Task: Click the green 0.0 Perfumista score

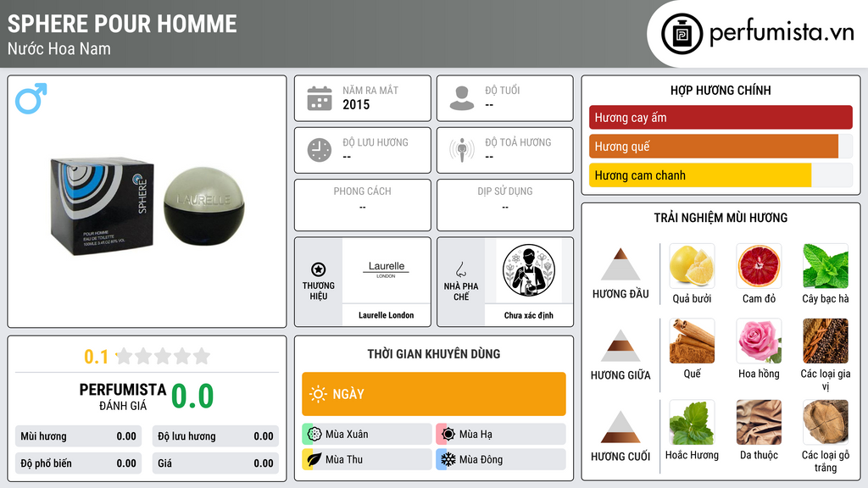Action: pos(192,396)
